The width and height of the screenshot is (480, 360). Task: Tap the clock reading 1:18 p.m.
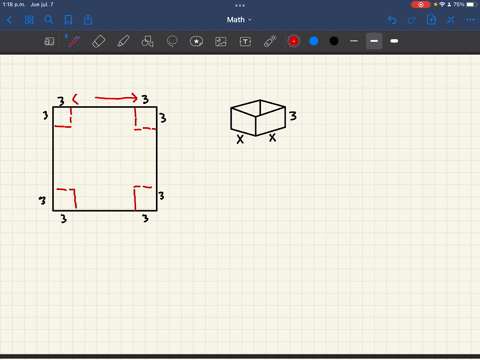point(14,5)
